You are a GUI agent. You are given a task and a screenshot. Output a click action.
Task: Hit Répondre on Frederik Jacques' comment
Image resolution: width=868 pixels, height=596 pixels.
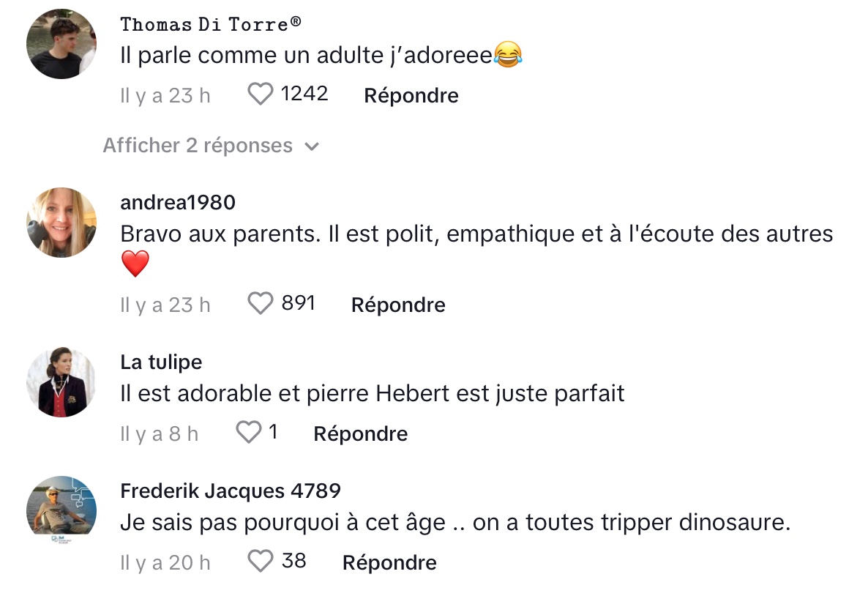pyautogui.click(x=389, y=563)
